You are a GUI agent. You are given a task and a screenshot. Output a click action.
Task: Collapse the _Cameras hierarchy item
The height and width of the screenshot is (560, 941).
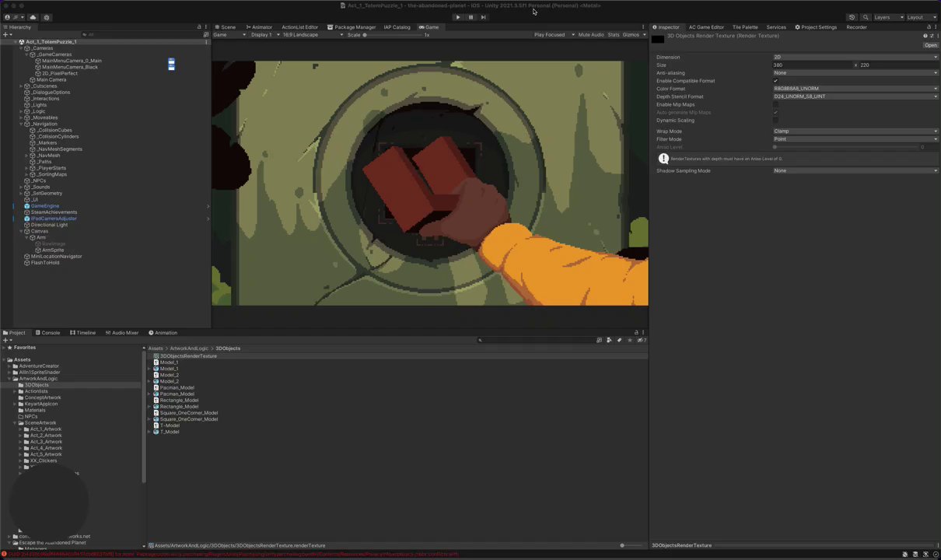[x=21, y=48]
